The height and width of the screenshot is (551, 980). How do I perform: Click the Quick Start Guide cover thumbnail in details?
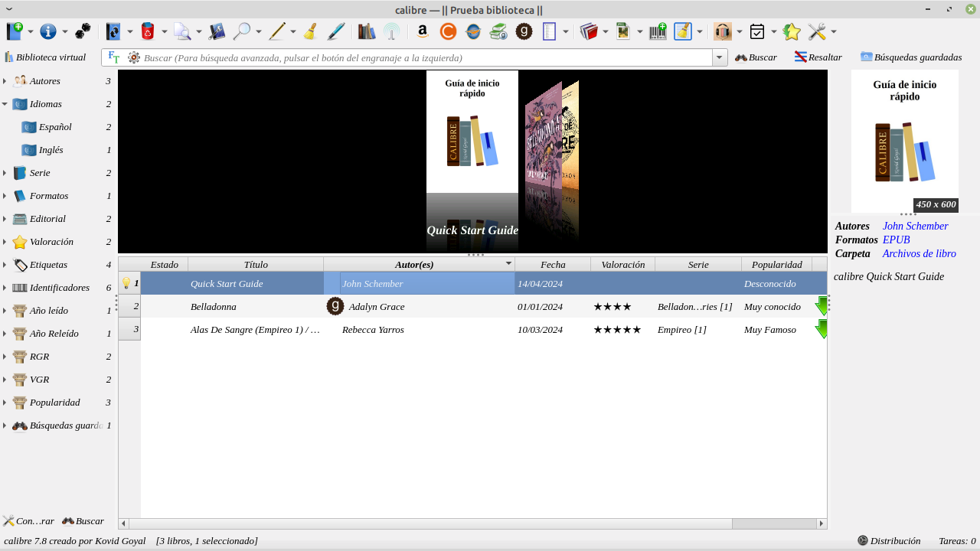(905, 141)
